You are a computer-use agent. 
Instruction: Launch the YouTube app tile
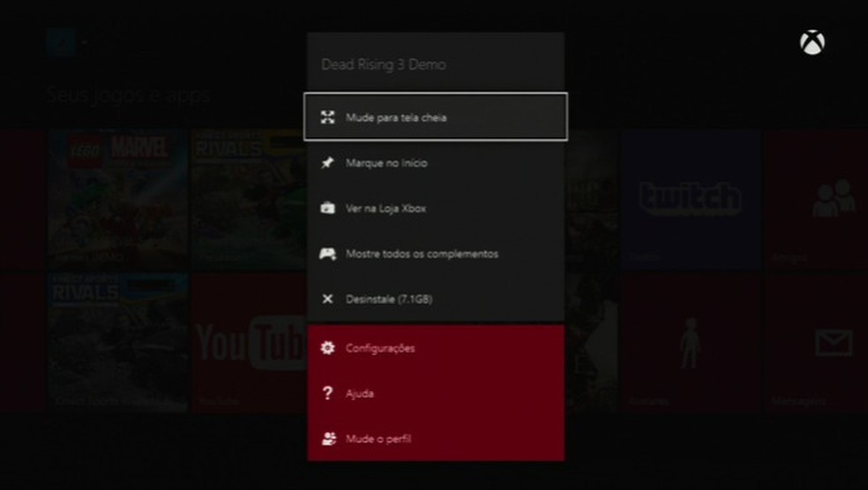tap(249, 343)
